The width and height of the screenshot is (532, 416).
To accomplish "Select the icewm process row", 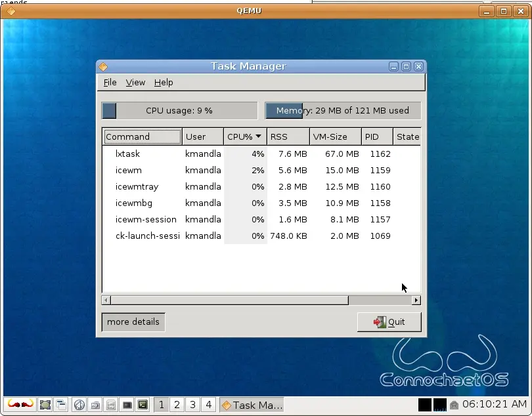I will coord(261,170).
